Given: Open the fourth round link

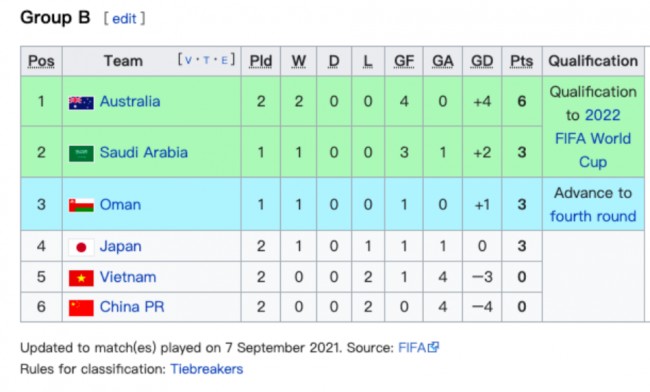Looking at the screenshot, I should click(593, 216).
